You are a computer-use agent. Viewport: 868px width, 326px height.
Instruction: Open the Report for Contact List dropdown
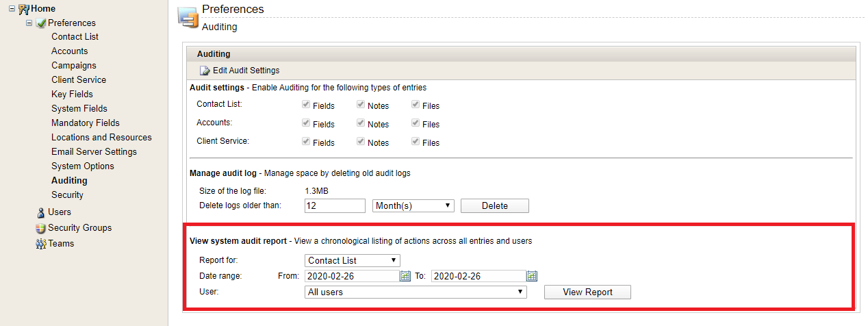click(x=352, y=260)
